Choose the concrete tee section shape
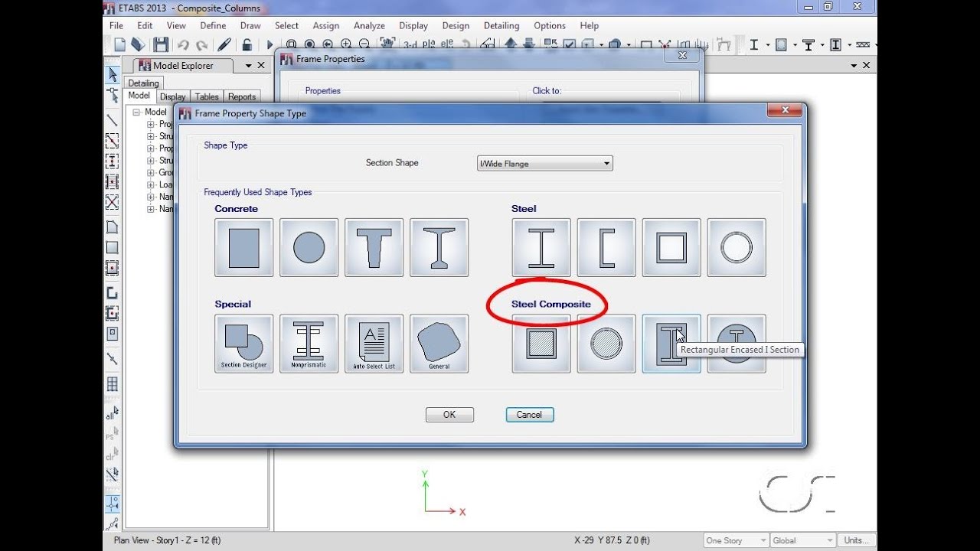The width and height of the screenshot is (980, 551). pos(374,247)
